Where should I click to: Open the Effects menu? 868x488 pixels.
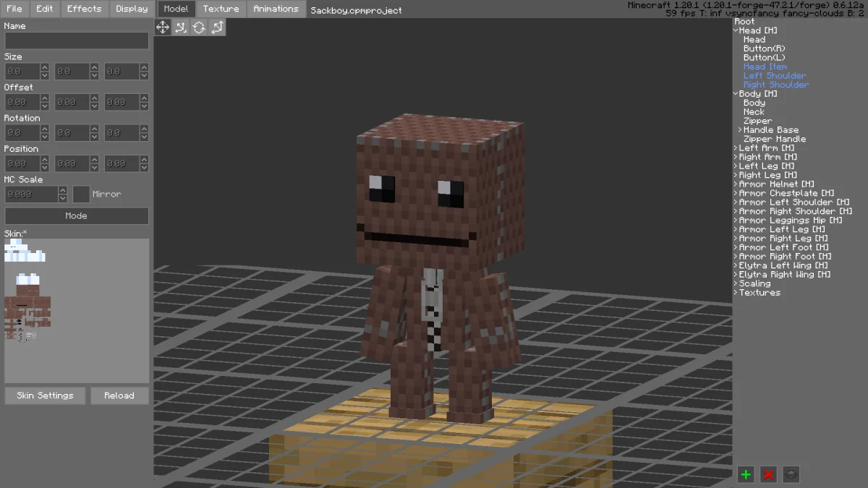pyautogui.click(x=85, y=9)
